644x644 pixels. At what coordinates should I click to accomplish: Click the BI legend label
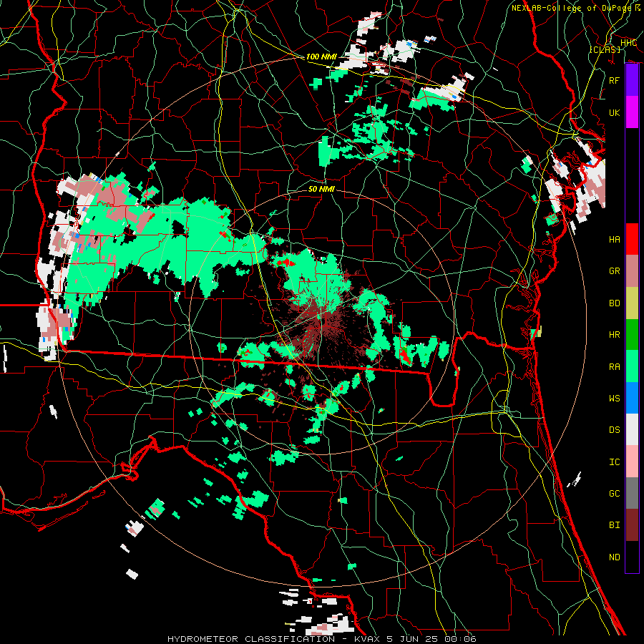614,525
